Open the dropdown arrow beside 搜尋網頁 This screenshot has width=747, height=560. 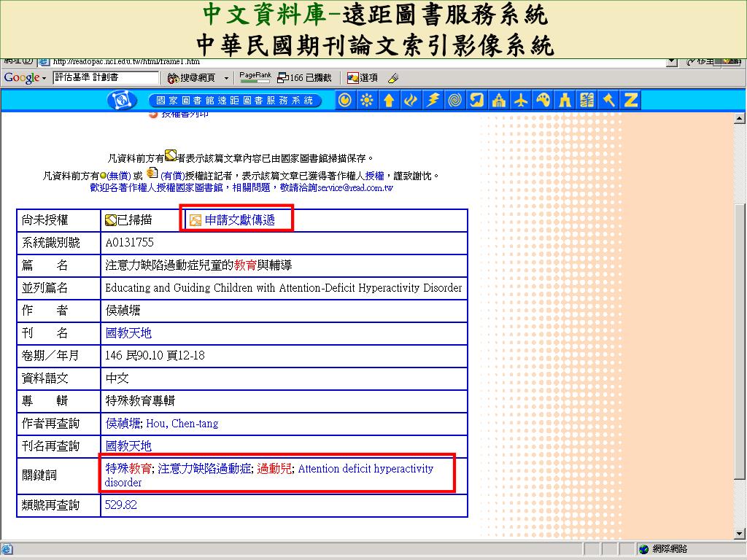[x=226, y=77]
